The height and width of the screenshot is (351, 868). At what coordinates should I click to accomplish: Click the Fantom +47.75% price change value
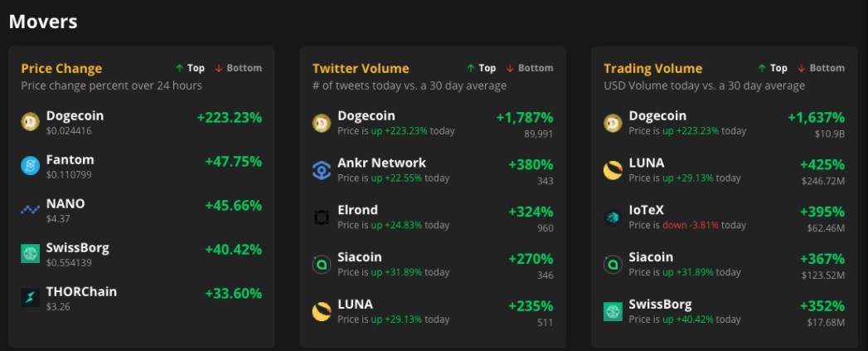[x=233, y=161]
